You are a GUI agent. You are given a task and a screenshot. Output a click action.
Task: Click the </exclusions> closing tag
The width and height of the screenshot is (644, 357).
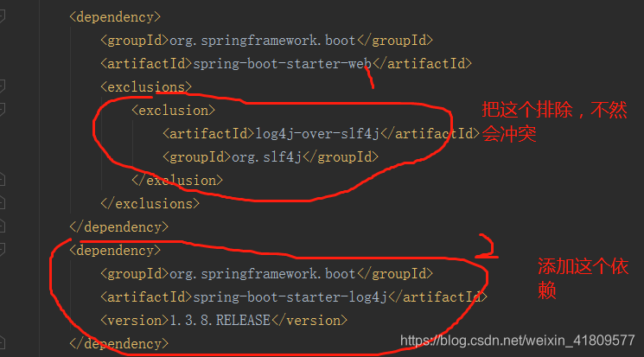click(x=150, y=204)
